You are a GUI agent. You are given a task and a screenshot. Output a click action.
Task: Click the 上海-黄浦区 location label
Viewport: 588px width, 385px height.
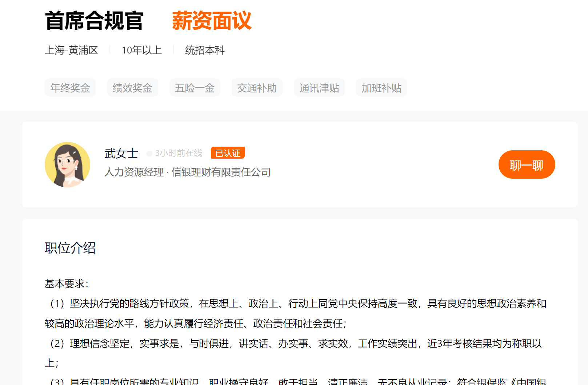(x=71, y=50)
